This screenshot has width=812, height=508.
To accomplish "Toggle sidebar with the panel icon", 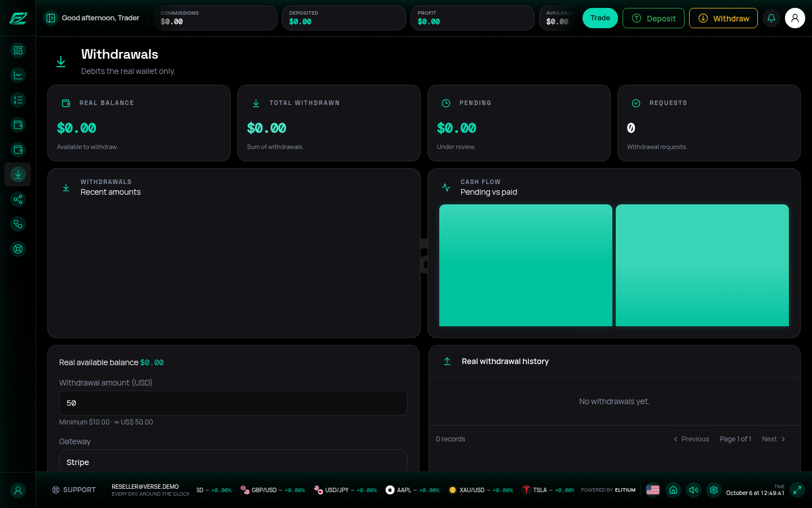I will (x=51, y=18).
